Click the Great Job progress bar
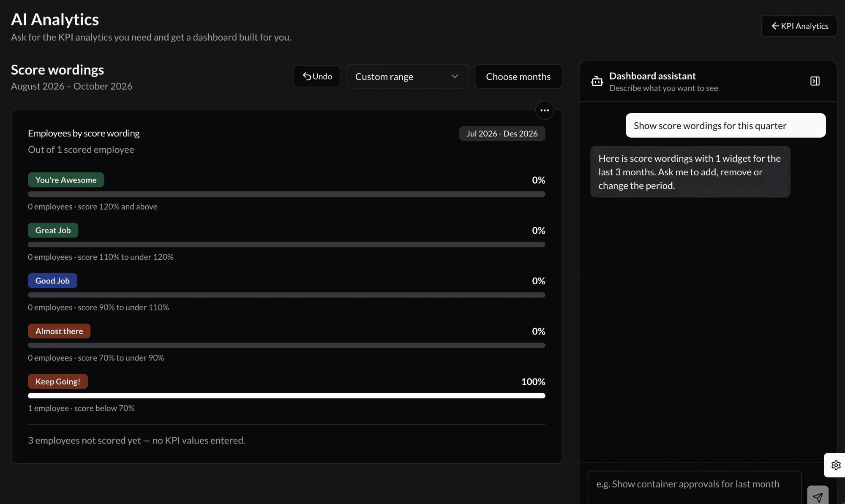This screenshot has width=845, height=504. pyautogui.click(x=286, y=245)
